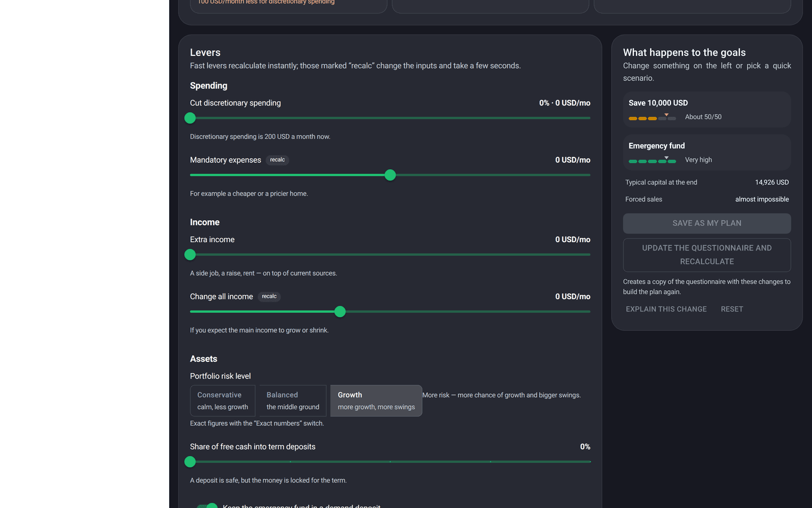Click the 'Portfolio risk level' label
Image resolution: width=812 pixels, height=508 pixels.
(x=220, y=376)
